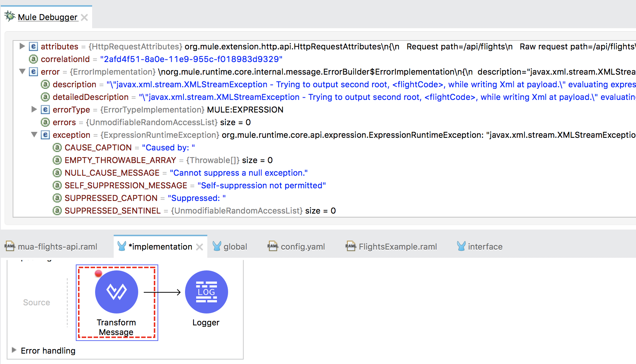Select the SUPPRESSED_SENTINEL row
636x364 pixels.
point(200,211)
